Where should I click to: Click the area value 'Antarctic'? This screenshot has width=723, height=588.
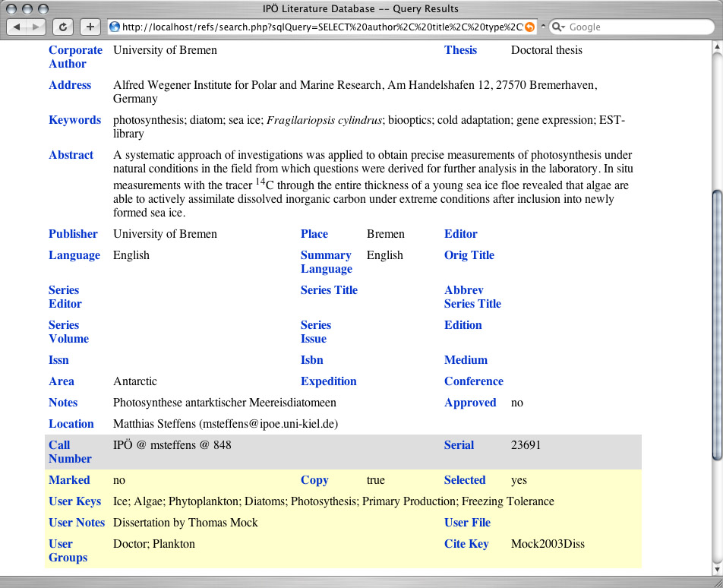[134, 382]
